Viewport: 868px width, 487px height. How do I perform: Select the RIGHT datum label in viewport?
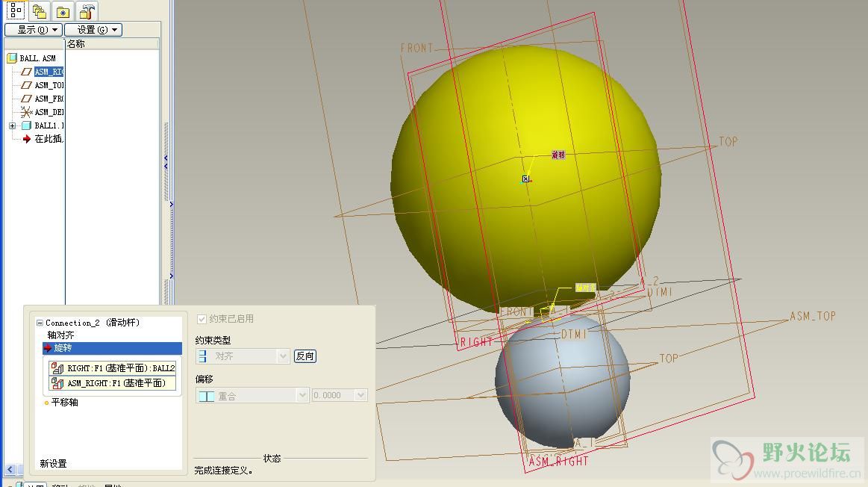477,342
